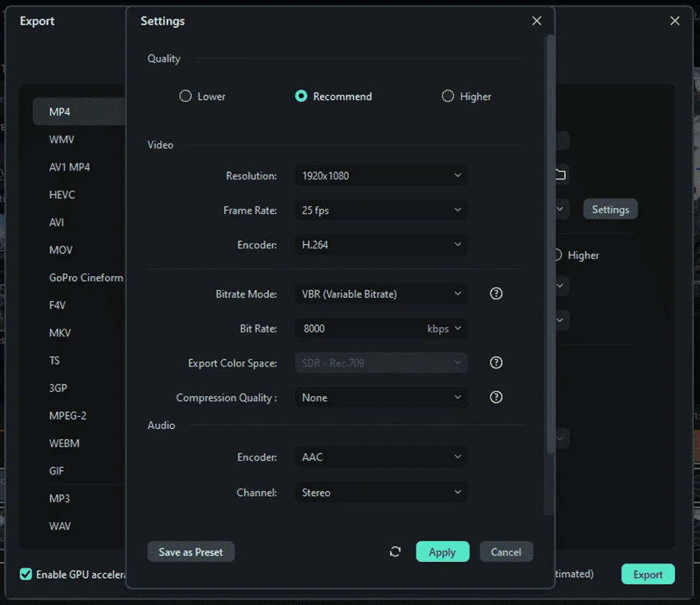Click Settings button in Export window
The height and width of the screenshot is (605, 700).
(610, 210)
